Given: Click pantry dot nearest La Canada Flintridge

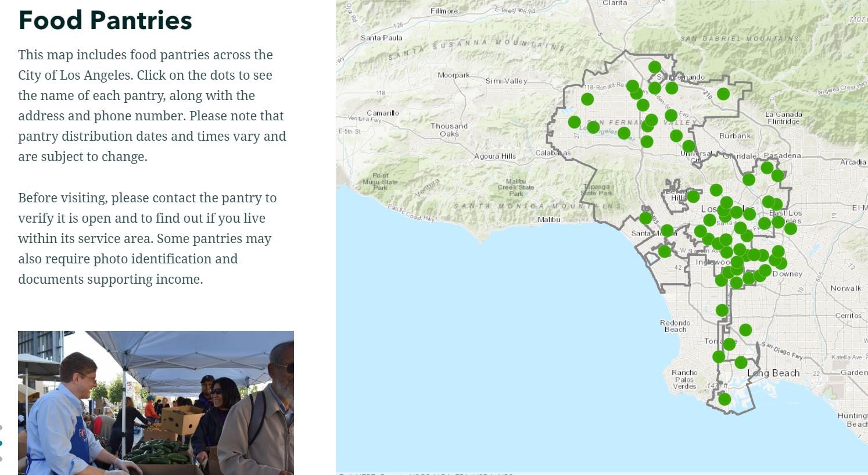Looking at the screenshot, I should point(723,94).
